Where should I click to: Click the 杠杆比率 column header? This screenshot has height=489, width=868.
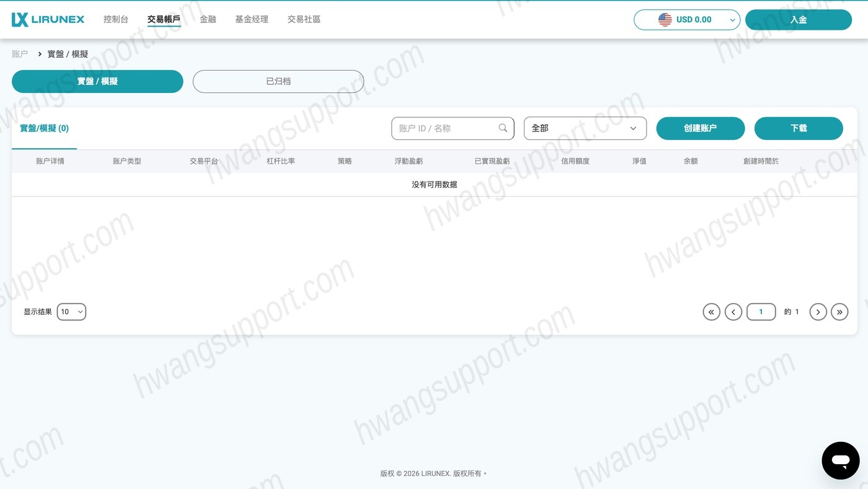(x=281, y=161)
